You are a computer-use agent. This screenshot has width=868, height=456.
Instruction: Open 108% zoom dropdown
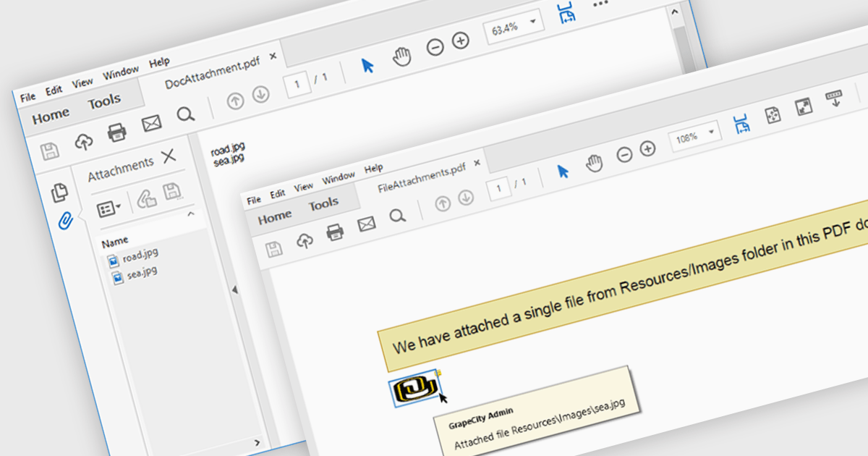(x=696, y=135)
